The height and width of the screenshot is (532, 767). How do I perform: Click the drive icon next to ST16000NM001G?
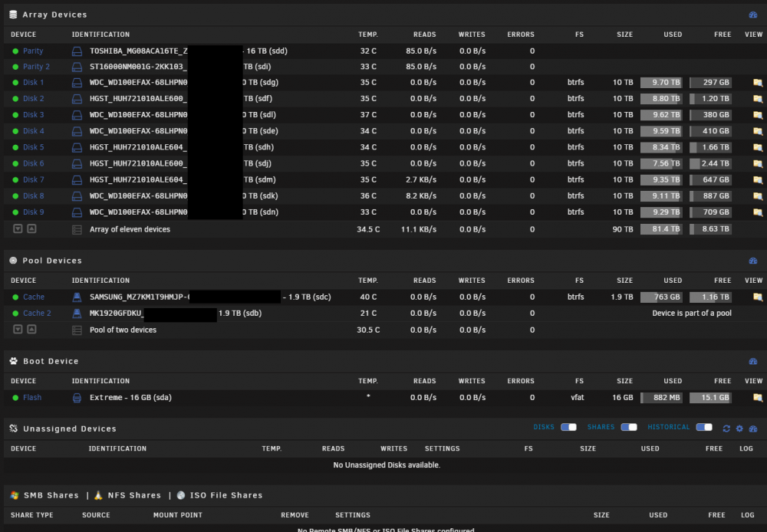77,67
